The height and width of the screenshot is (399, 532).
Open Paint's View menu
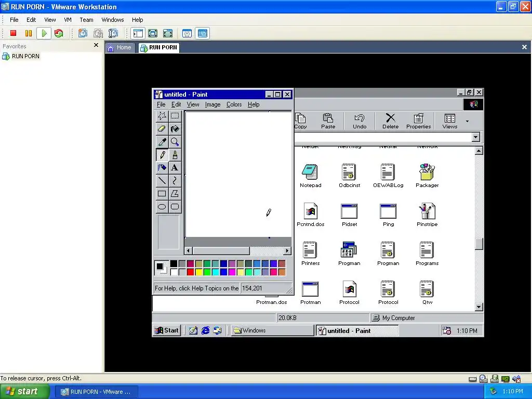[193, 104]
